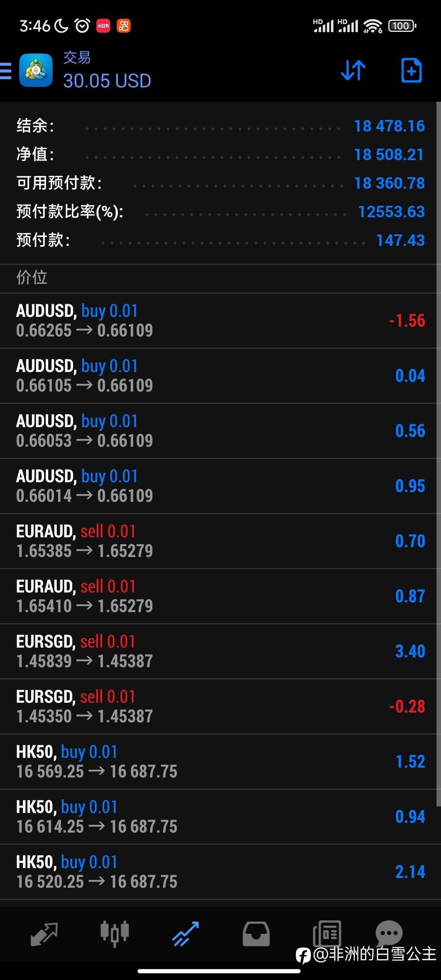Screen dimensions: 441x980
Task: Select HK50 buy position at 16 569.25
Action: click(220, 762)
